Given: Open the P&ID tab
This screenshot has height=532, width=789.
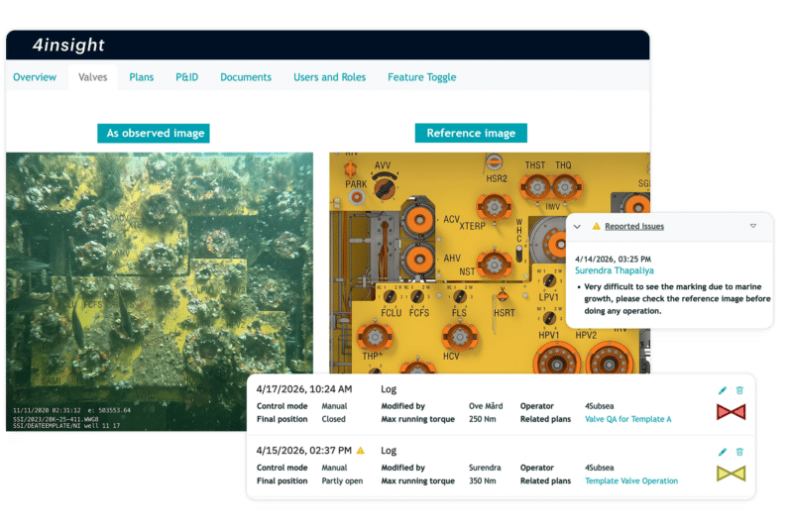Looking at the screenshot, I should click(186, 77).
